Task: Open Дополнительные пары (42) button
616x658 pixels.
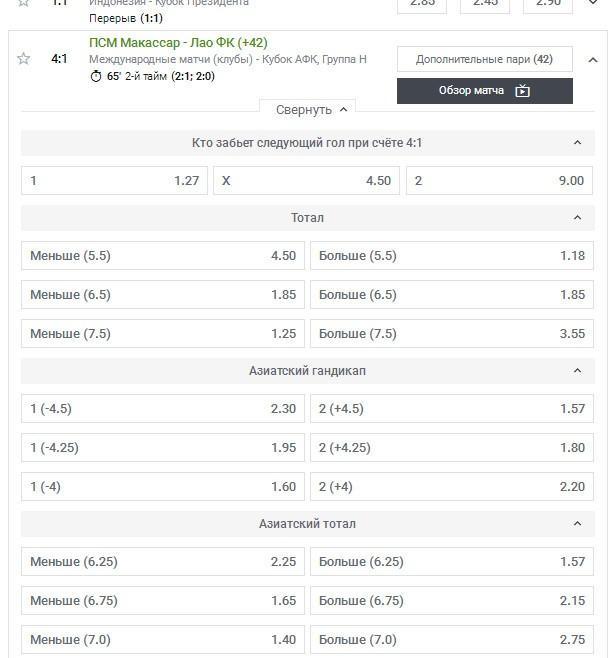Action: [484, 59]
